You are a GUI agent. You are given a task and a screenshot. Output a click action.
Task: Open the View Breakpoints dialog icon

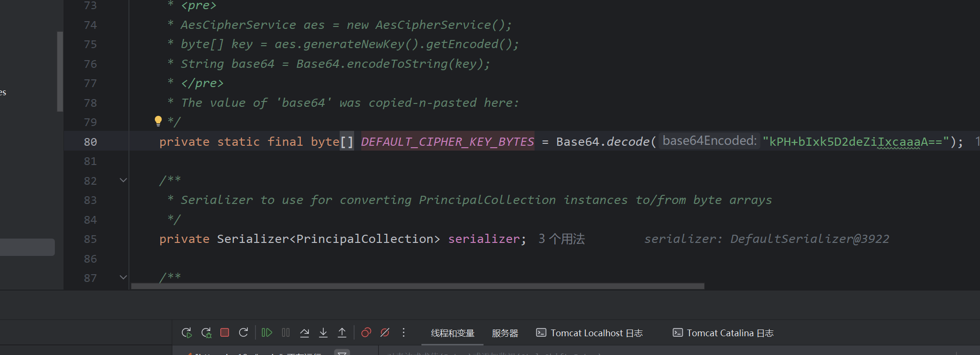366,332
